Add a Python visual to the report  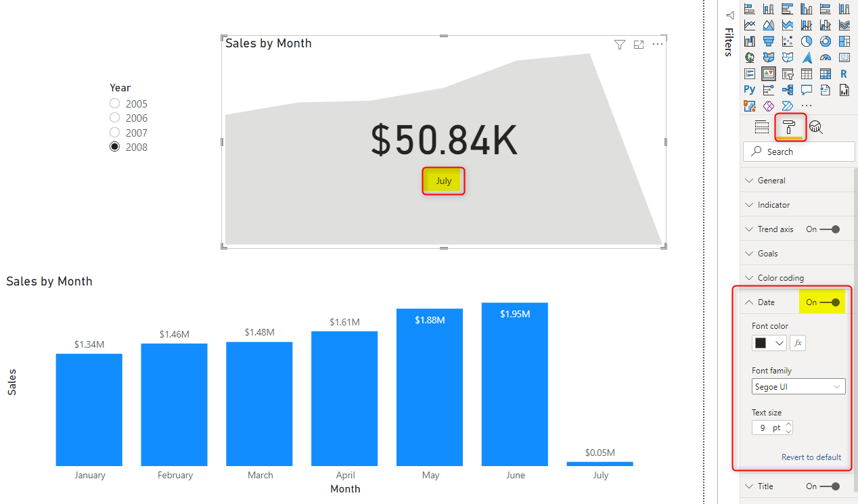pyautogui.click(x=750, y=89)
